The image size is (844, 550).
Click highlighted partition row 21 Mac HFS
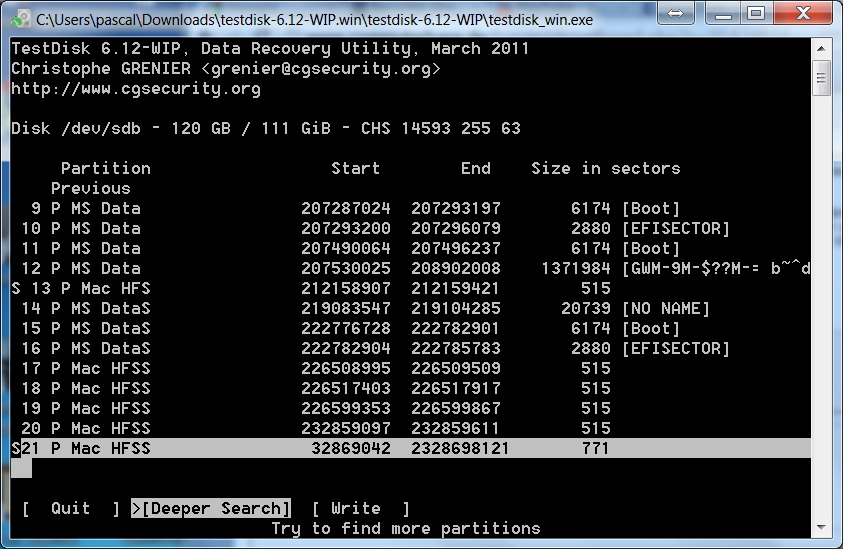[x=411, y=448]
